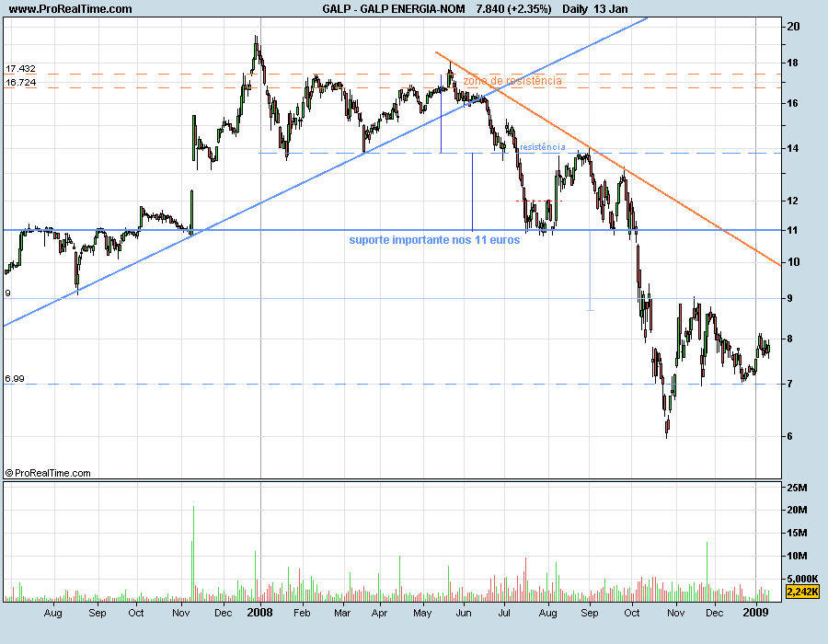Viewport: 828px width, 644px height.
Task: Select the 8 label on the price axis
Action: pos(790,339)
